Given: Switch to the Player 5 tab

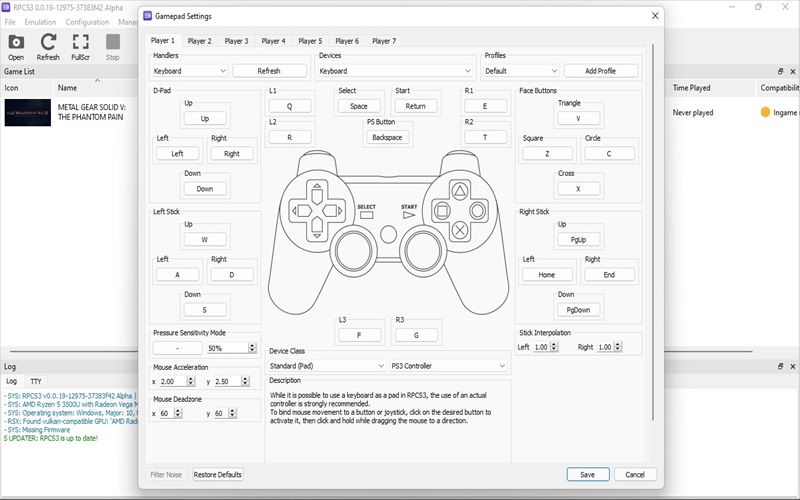Looking at the screenshot, I should coord(310,41).
